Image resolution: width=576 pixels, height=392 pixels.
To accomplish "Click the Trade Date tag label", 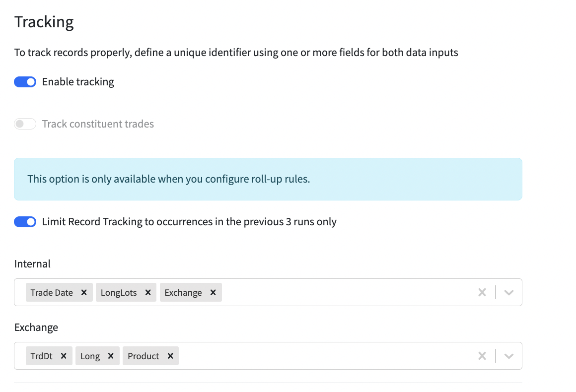I will pos(52,293).
